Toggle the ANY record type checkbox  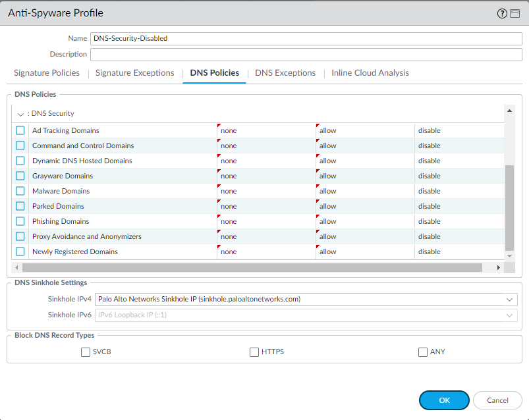(x=423, y=352)
